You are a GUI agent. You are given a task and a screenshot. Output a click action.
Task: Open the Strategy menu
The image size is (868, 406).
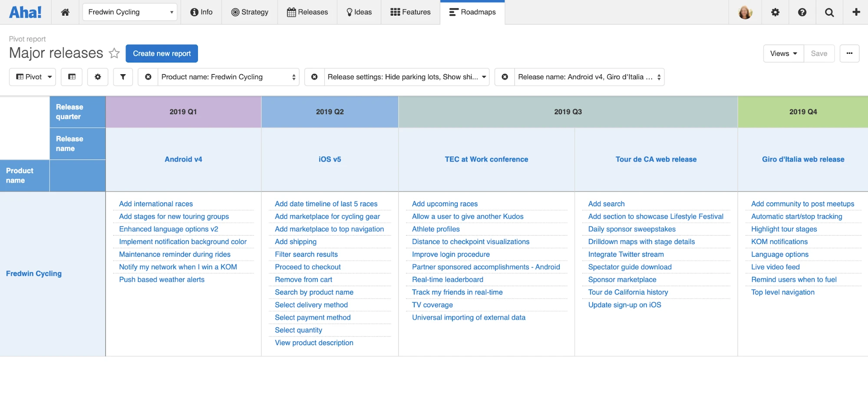click(x=250, y=12)
